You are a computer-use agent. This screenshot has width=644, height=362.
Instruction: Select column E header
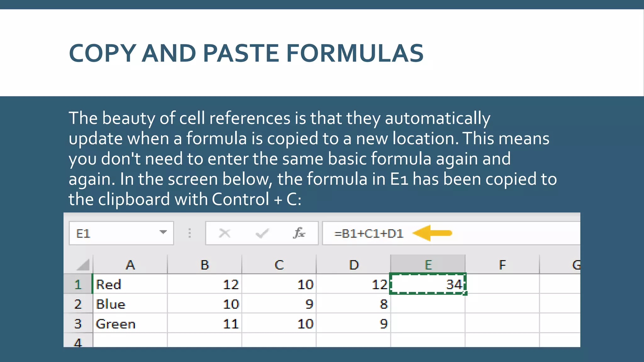coord(428,265)
